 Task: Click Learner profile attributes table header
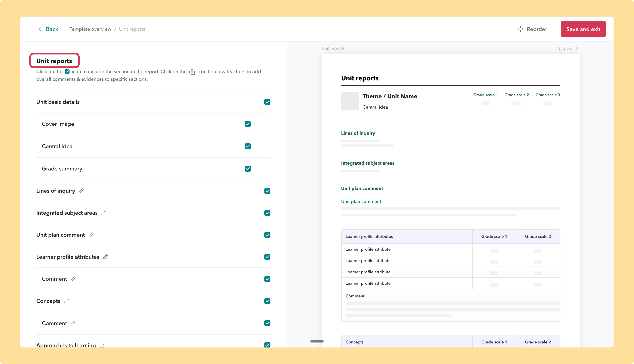point(369,236)
